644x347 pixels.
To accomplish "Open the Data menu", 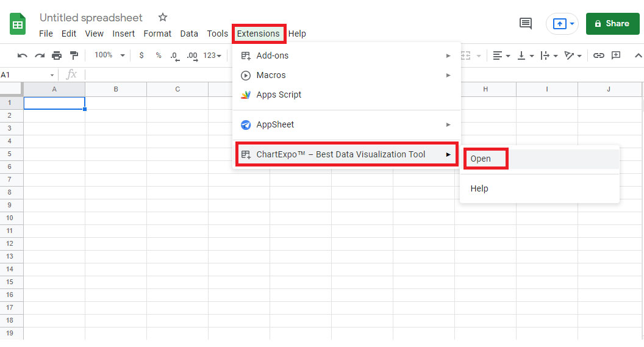I will coord(189,34).
